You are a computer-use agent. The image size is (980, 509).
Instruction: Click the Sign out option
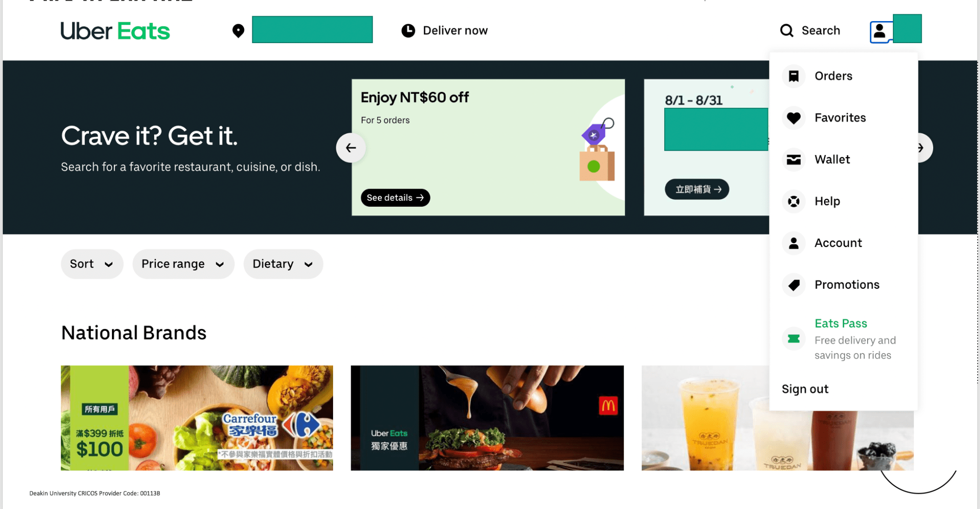click(805, 389)
